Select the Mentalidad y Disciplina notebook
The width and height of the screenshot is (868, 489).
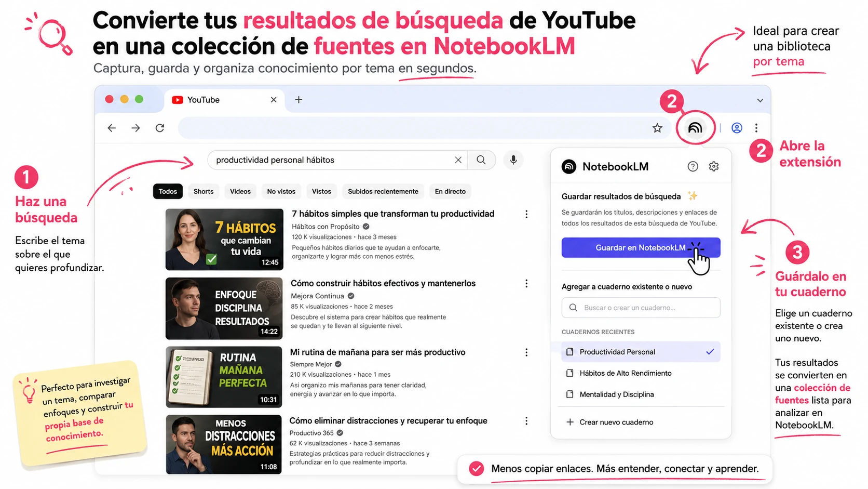[x=641, y=394]
